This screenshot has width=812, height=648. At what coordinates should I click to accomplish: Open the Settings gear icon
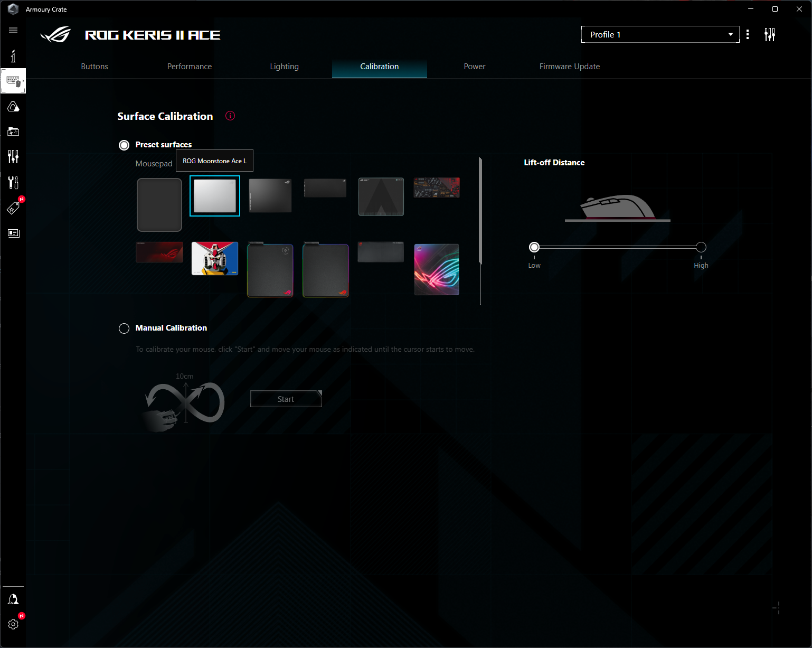coord(13,624)
